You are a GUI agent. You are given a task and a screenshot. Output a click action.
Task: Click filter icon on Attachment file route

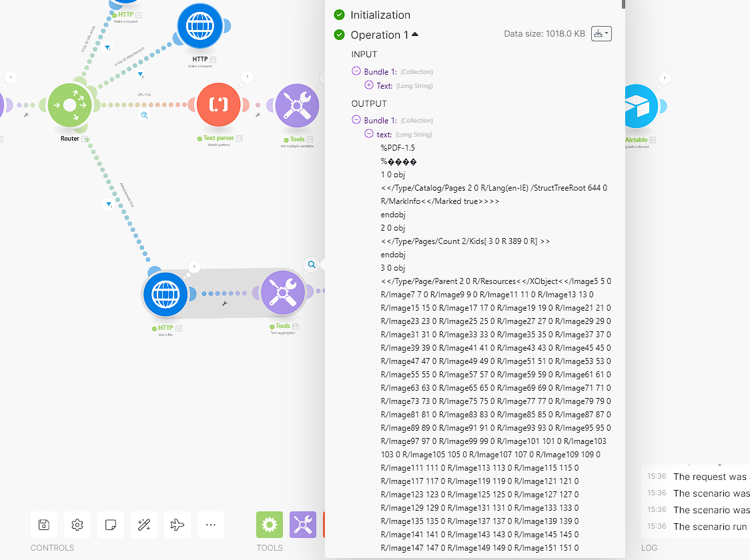(x=109, y=205)
